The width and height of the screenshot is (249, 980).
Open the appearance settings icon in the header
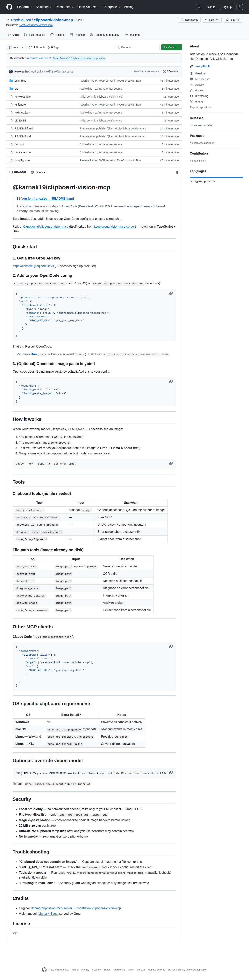point(239,7)
